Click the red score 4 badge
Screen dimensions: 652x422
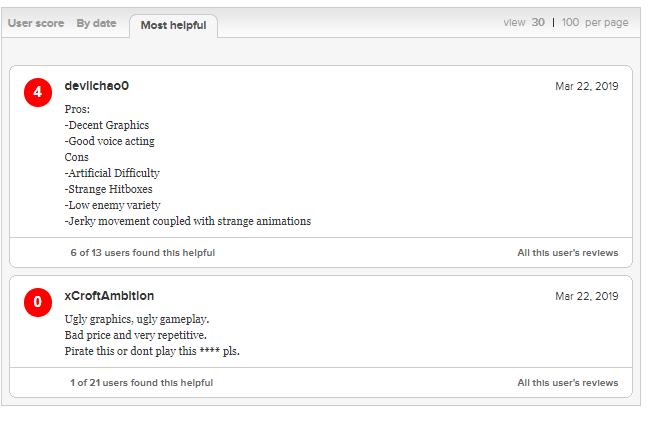coord(38,92)
